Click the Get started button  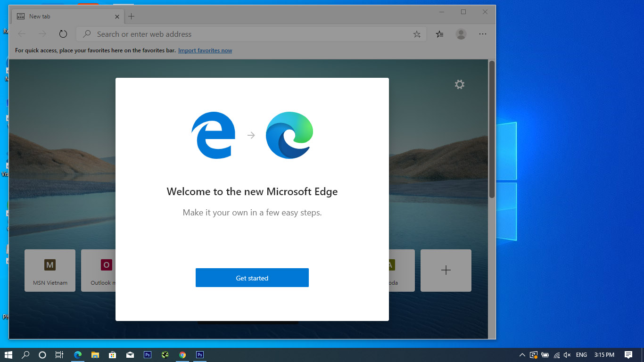pos(252,278)
